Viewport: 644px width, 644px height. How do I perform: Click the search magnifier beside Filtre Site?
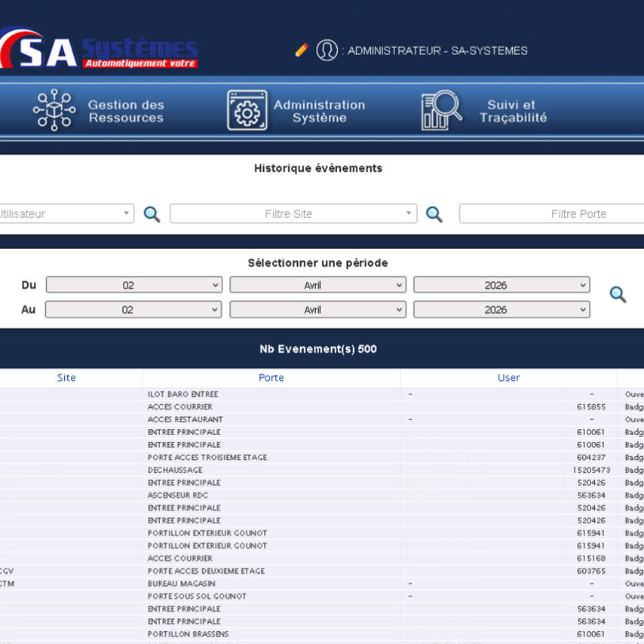(x=434, y=214)
